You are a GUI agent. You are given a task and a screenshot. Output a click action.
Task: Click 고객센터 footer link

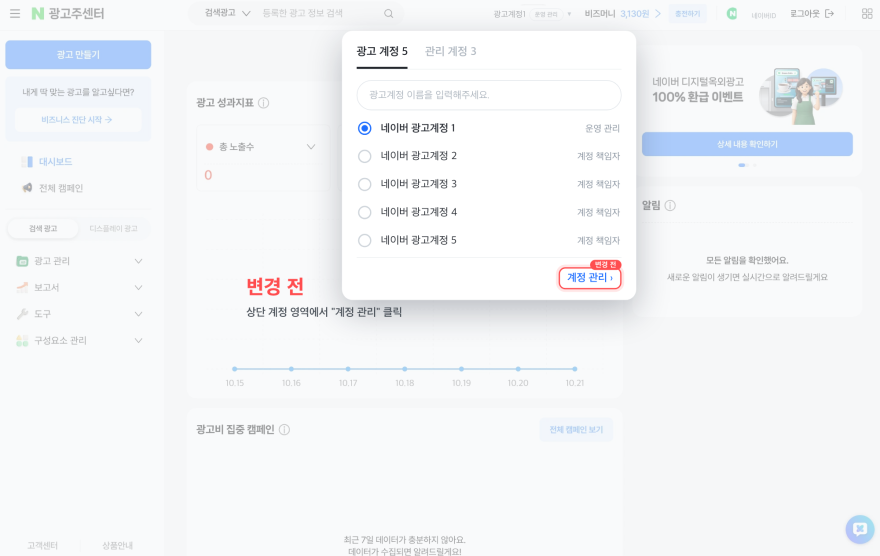coord(42,545)
